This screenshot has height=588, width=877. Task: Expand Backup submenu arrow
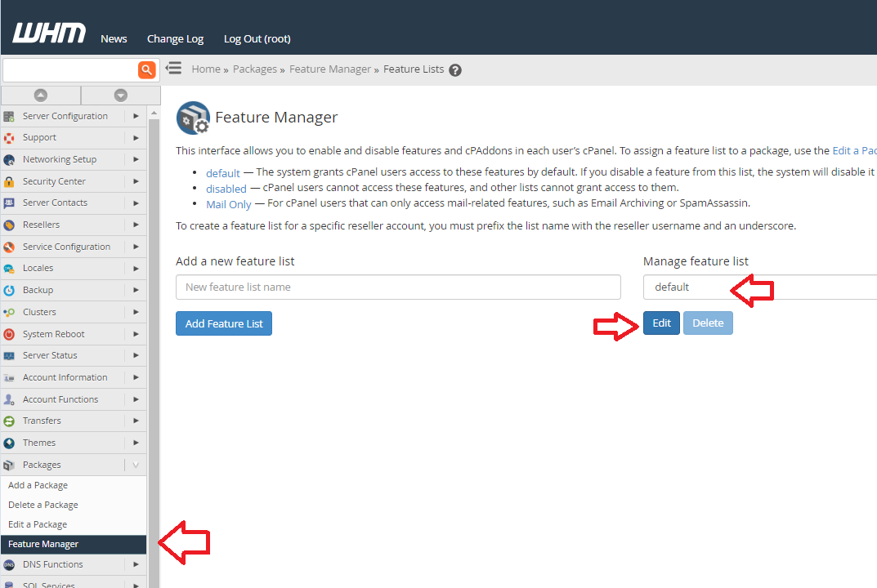pos(136,291)
